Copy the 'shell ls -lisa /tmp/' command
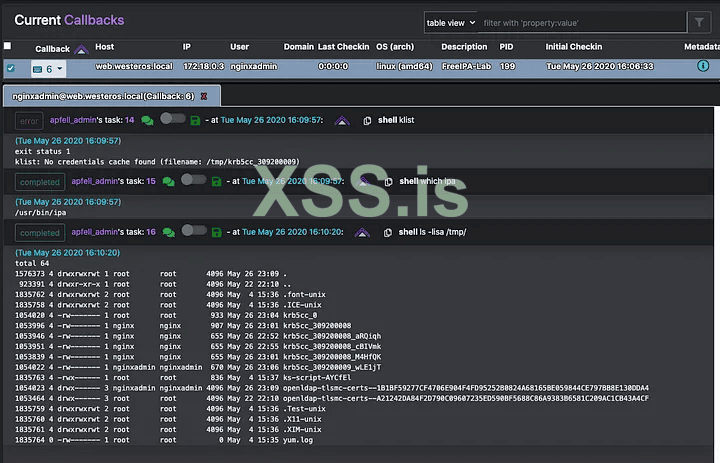 [x=387, y=232]
